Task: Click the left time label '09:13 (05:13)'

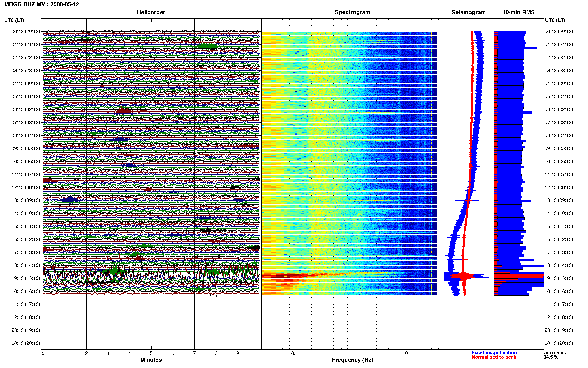Action: click(26, 148)
